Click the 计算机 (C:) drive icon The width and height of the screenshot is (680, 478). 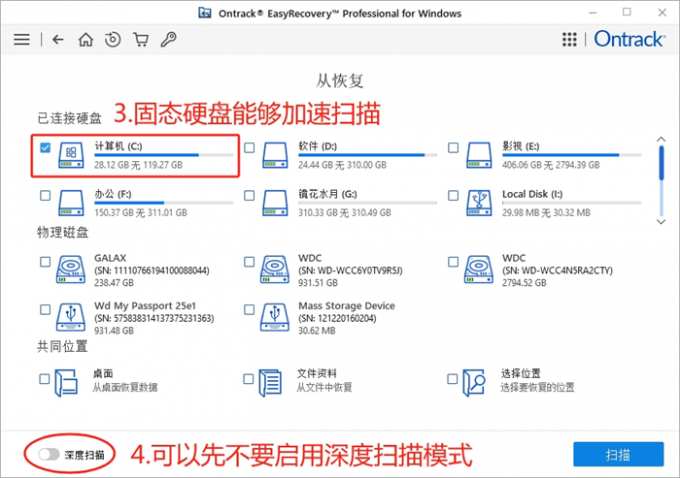coord(71,155)
